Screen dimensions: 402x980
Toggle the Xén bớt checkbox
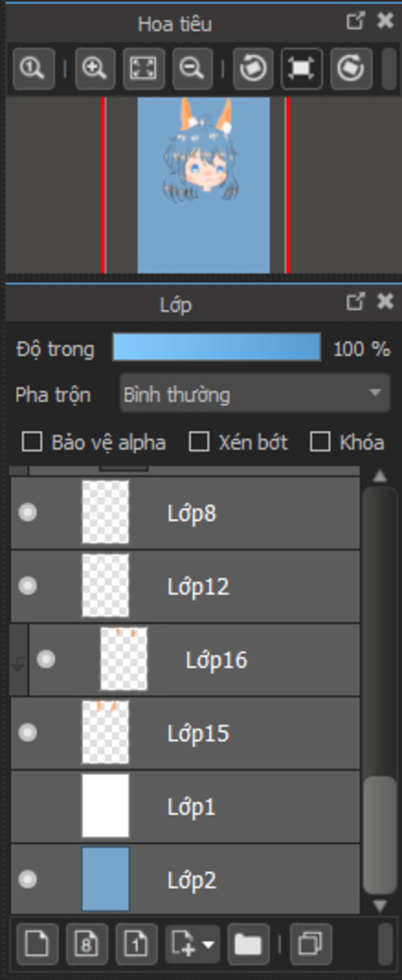pyautogui.click(x=199, y=442)
